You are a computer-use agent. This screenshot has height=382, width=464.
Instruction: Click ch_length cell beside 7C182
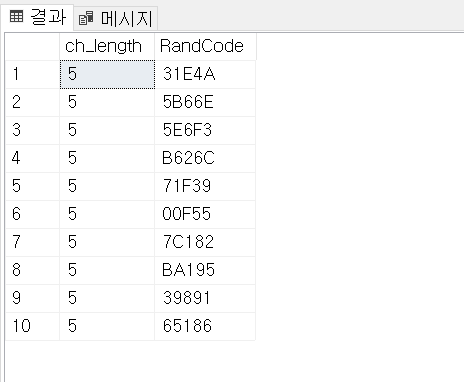click(107, 242)
